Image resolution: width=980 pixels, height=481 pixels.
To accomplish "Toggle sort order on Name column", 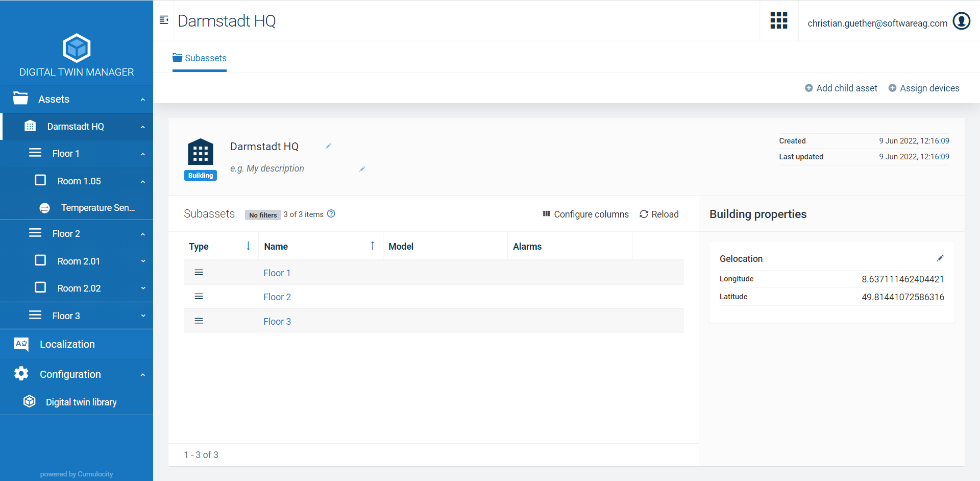I will pyautogui.click(x=373, y=246).
